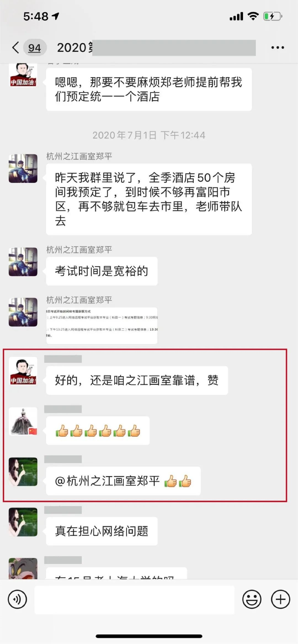Tap the six thumbs-up message bubble
298x644 pixels.
point(98,431)
